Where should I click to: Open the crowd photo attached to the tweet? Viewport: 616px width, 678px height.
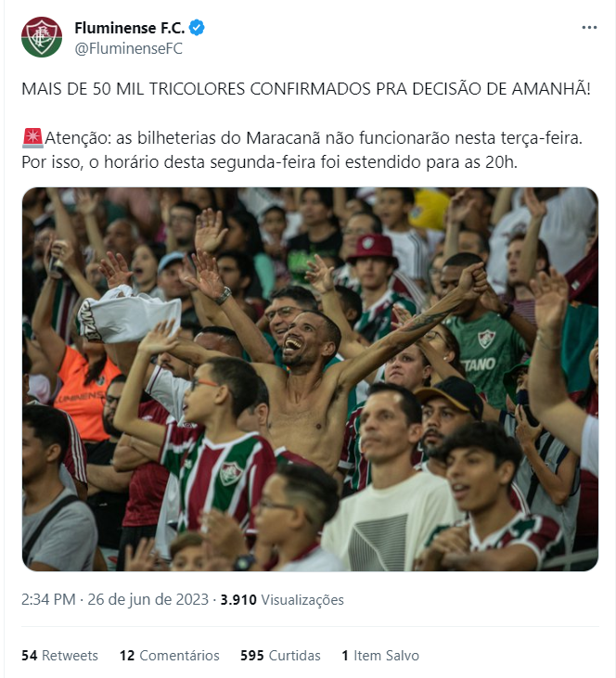(x=310, y=379)
